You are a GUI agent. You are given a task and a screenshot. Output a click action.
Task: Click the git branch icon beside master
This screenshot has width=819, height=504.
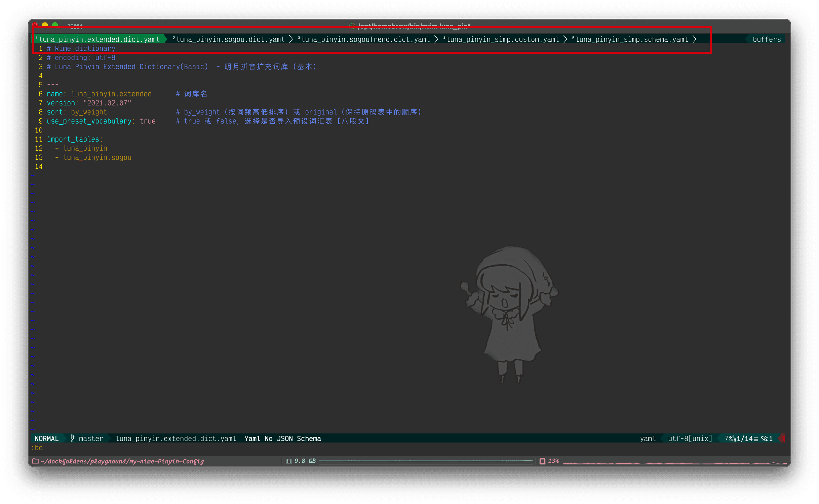point(72,438)
